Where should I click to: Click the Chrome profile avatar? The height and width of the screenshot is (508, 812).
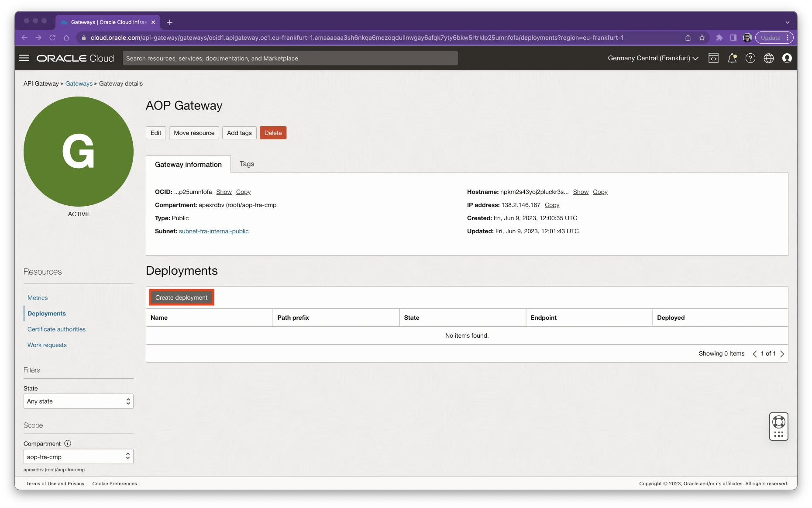747,38
